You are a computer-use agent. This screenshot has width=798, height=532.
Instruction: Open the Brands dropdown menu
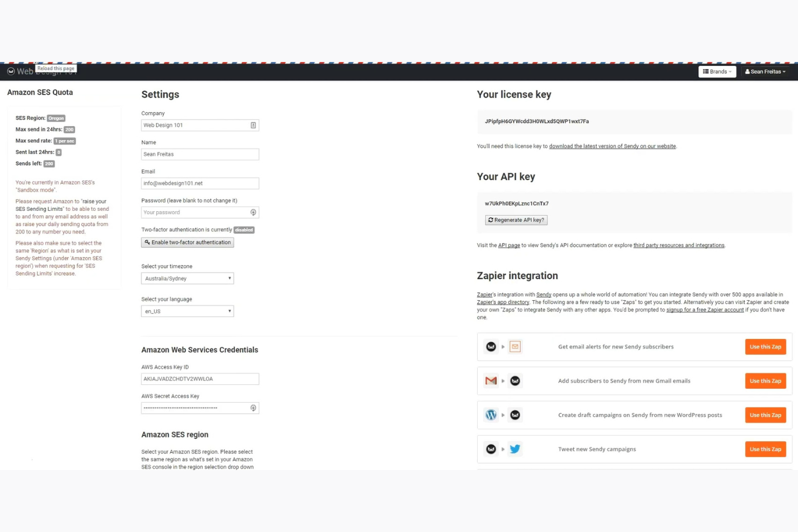pos(717,72)
